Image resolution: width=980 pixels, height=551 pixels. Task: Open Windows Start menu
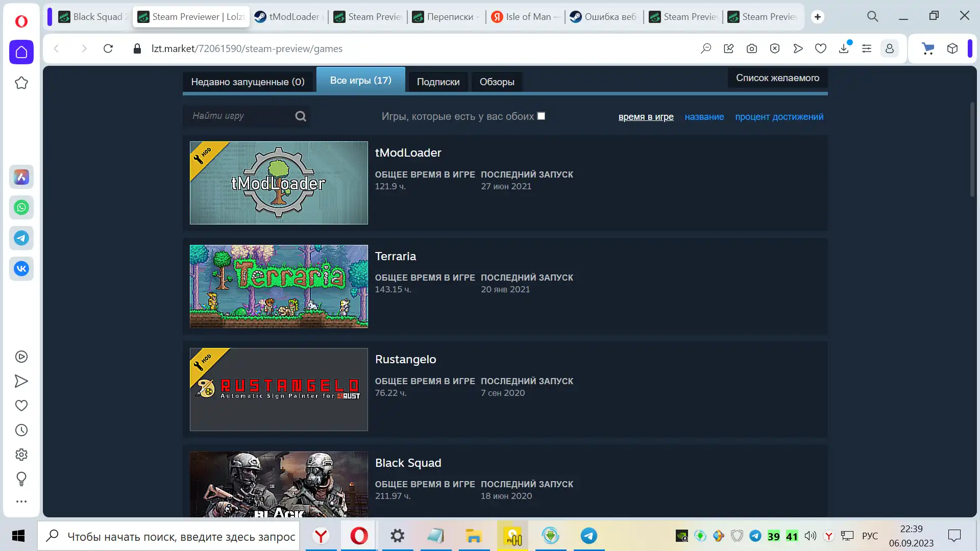pos(18,536)
